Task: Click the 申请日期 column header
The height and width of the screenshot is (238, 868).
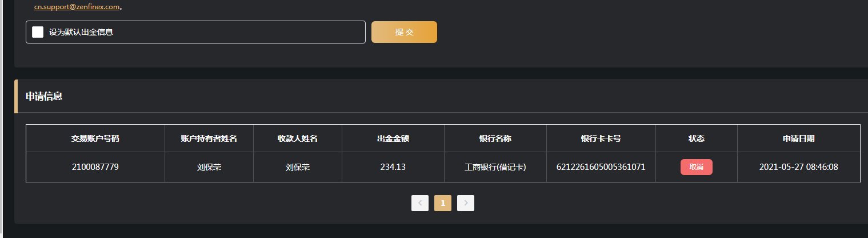Action: [798, 138]
